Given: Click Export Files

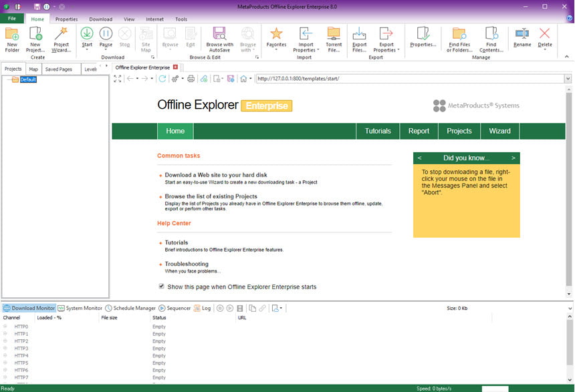Looking at the screenshot, I should 360,39.
